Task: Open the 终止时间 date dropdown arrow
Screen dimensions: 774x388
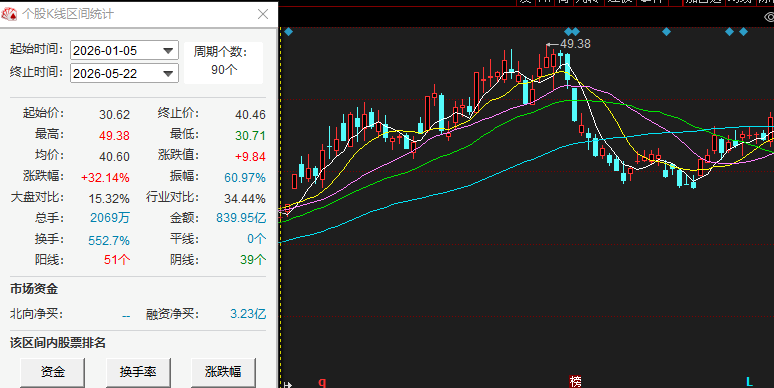Action: click(168, 74)
